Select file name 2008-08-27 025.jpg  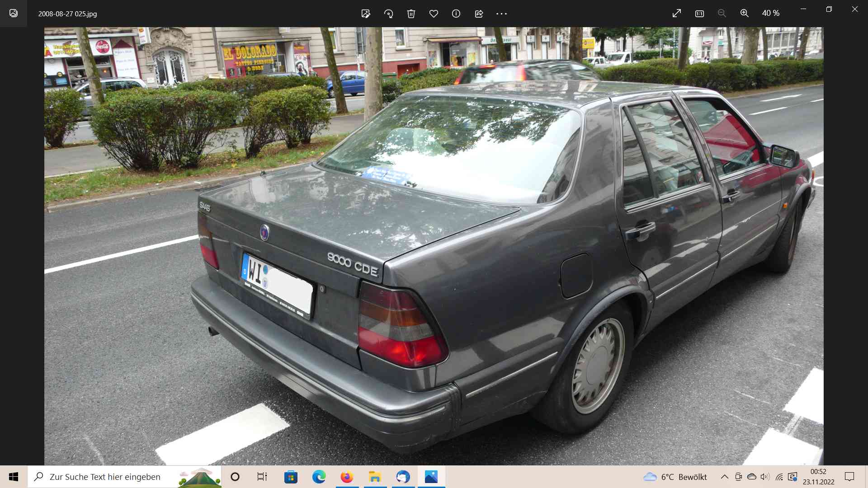point(67,14)
